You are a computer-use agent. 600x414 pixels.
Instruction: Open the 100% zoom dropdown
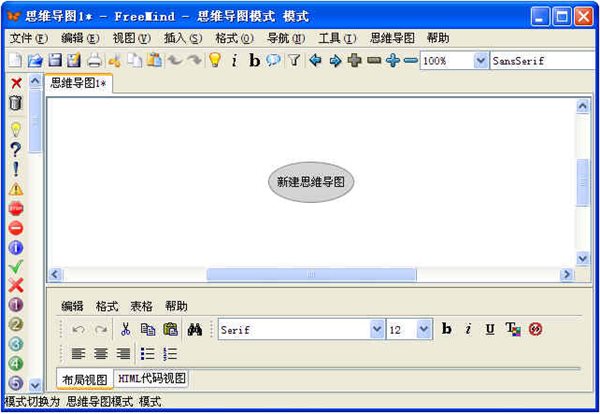pos(481,60)
